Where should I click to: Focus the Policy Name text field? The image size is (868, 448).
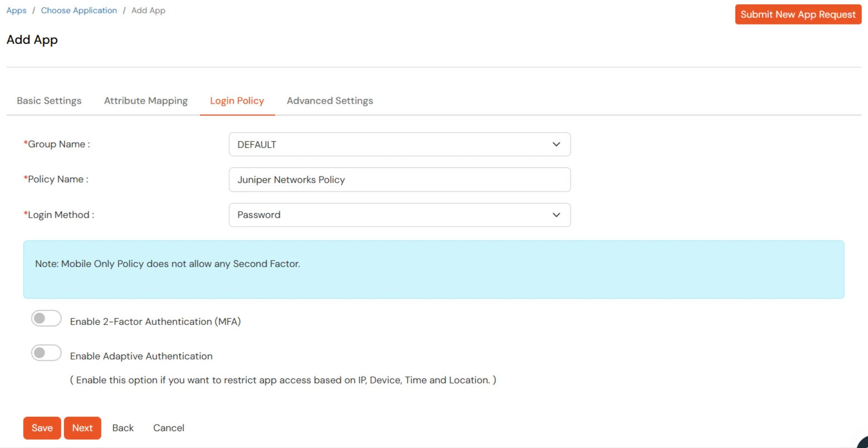click(x=399, y=180)
